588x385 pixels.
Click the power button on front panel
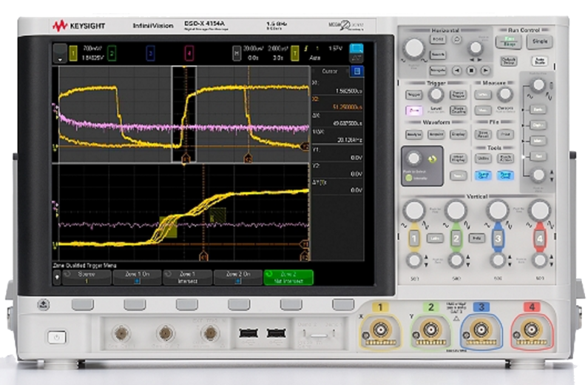[x=57, y=337]
